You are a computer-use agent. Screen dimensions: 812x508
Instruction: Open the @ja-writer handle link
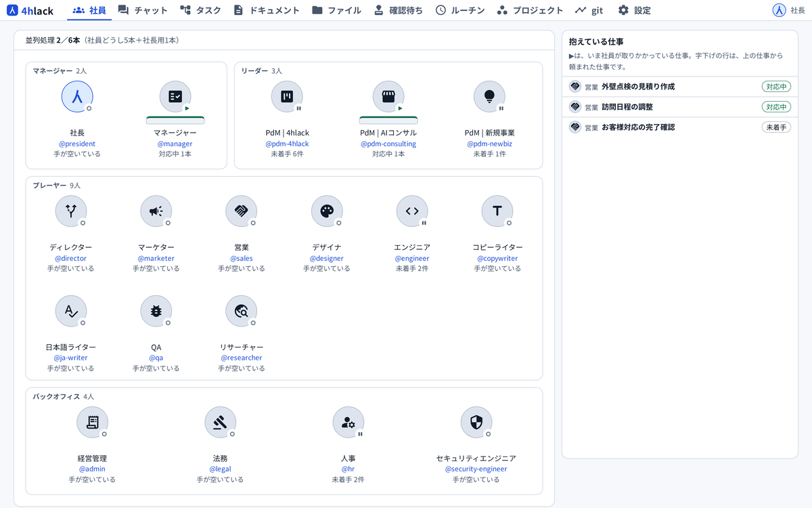pos(71,358)
